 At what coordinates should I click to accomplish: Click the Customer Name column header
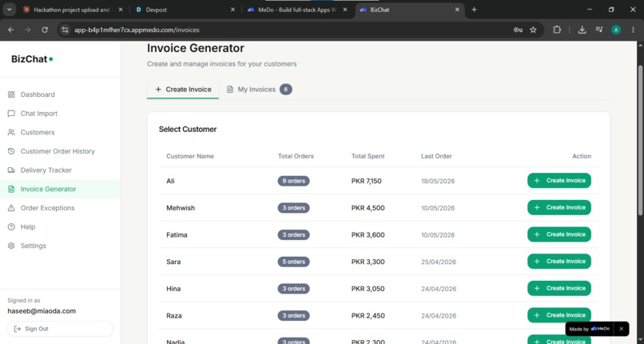pyautogui.click(x=190, y=156)
